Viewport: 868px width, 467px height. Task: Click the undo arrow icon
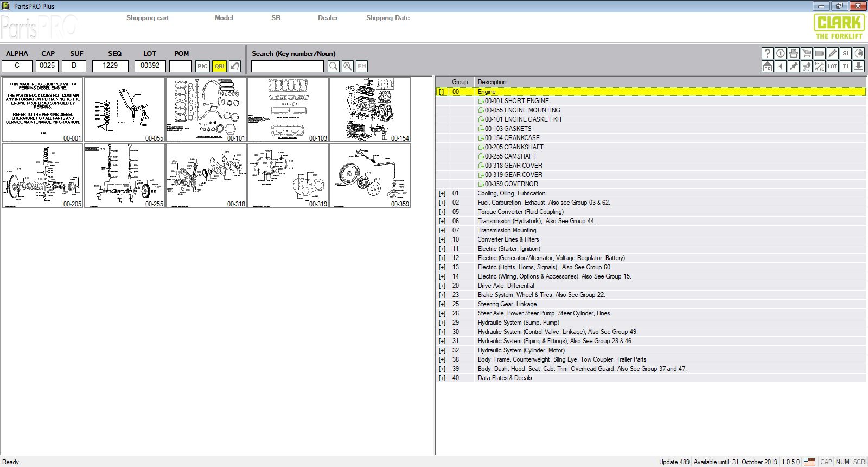[x=235, y=66]
